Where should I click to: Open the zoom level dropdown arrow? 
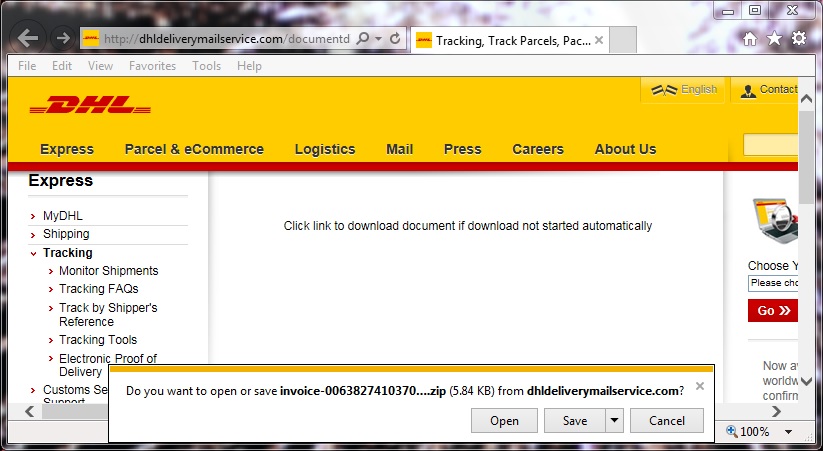tap(788, 432)
